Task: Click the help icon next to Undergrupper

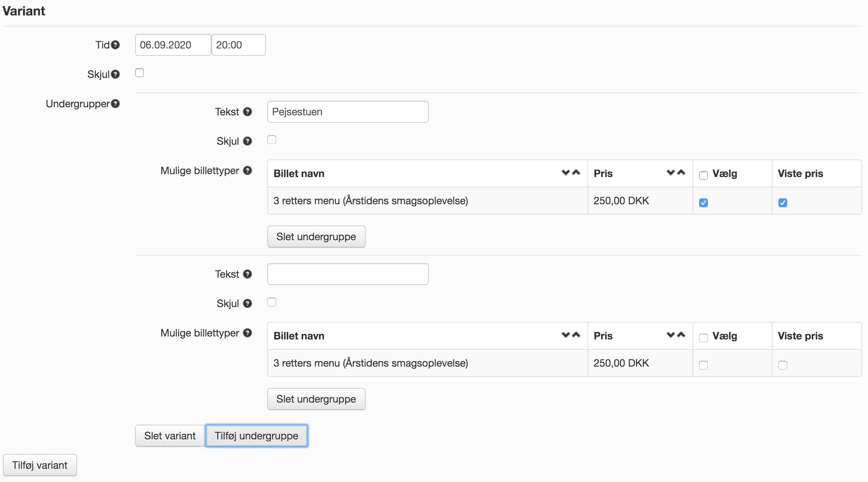Action: pos(115,104)
